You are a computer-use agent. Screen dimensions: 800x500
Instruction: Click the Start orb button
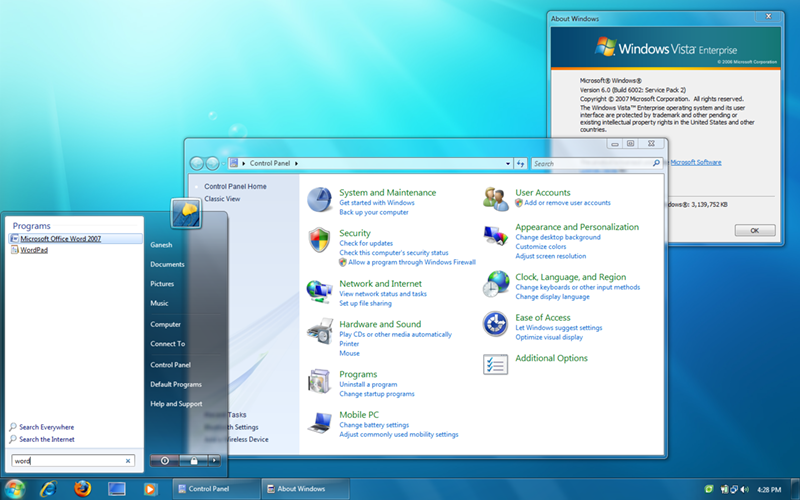pyautogui.click(x=15, y=488)
